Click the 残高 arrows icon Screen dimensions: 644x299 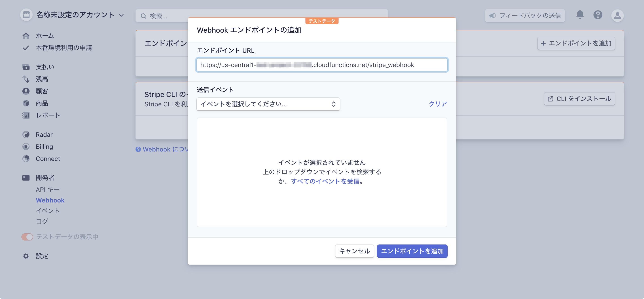(26, 79)
